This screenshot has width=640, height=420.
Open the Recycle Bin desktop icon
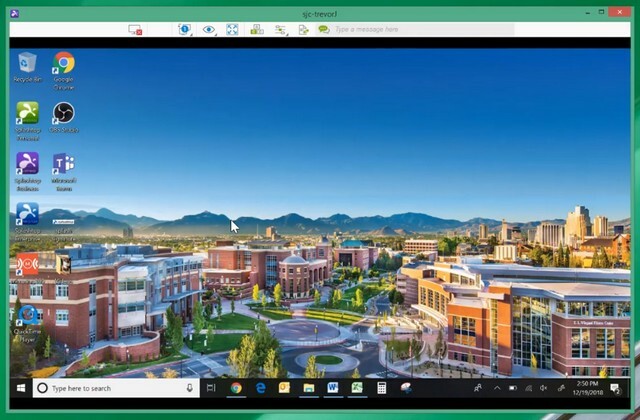point(27,64)
